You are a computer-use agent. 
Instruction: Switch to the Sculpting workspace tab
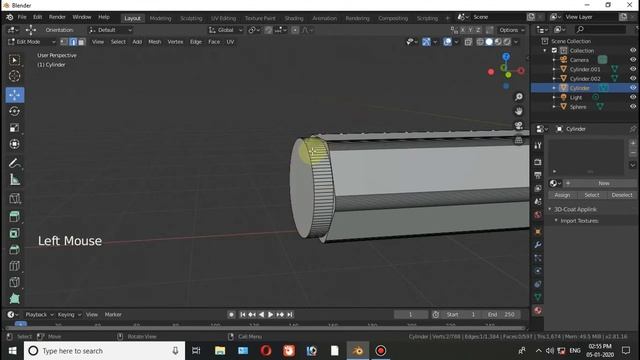coord(191,18)
